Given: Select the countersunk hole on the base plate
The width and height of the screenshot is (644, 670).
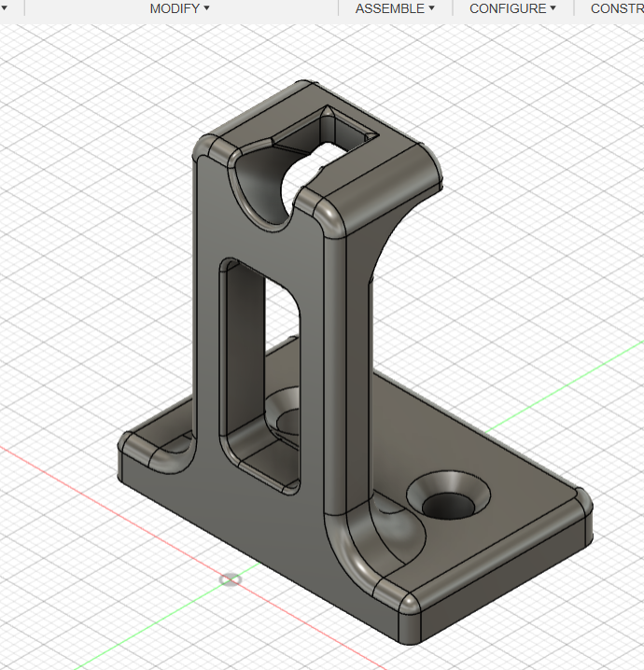Looking at the screenshot, I should point(448,496).
